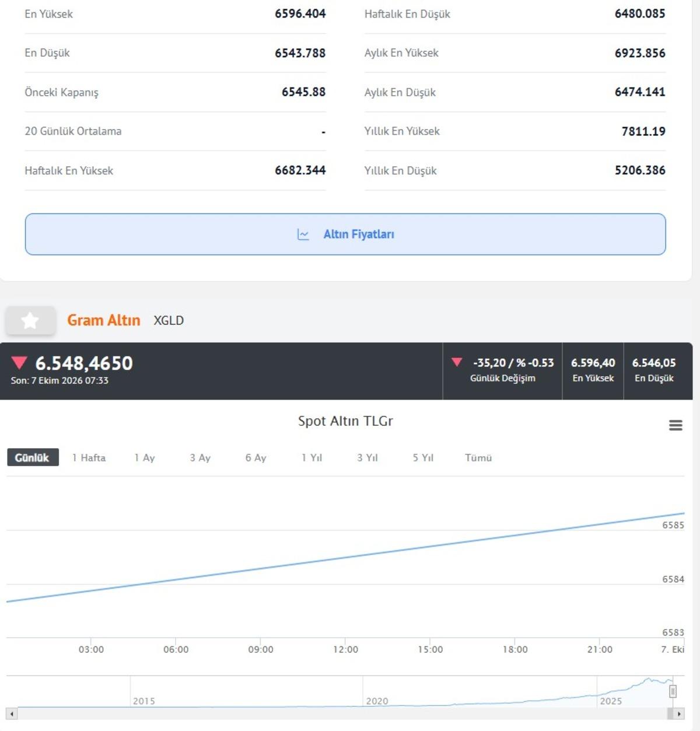This screenshot has height=731, width=700.
Task: Click the red down arrow beside current price
Action: pyautogui.click(x=19, y=363)
